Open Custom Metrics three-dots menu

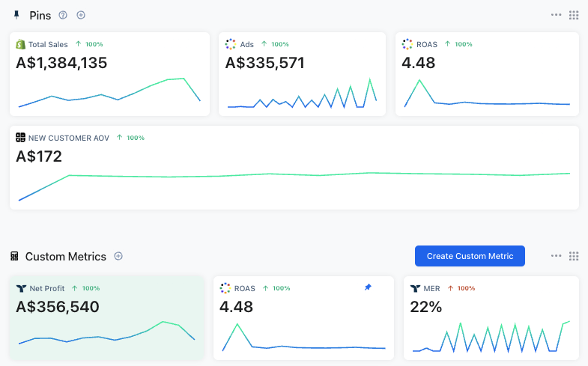[556, 256]
